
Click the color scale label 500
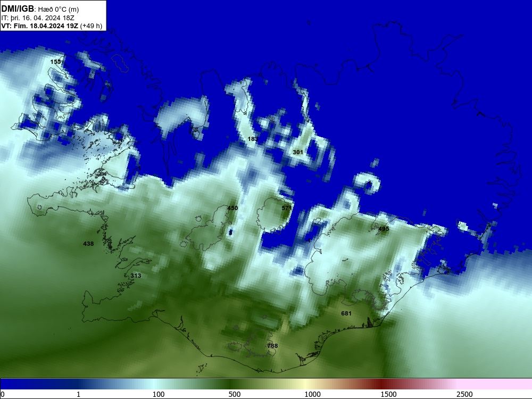coord(235,394)
